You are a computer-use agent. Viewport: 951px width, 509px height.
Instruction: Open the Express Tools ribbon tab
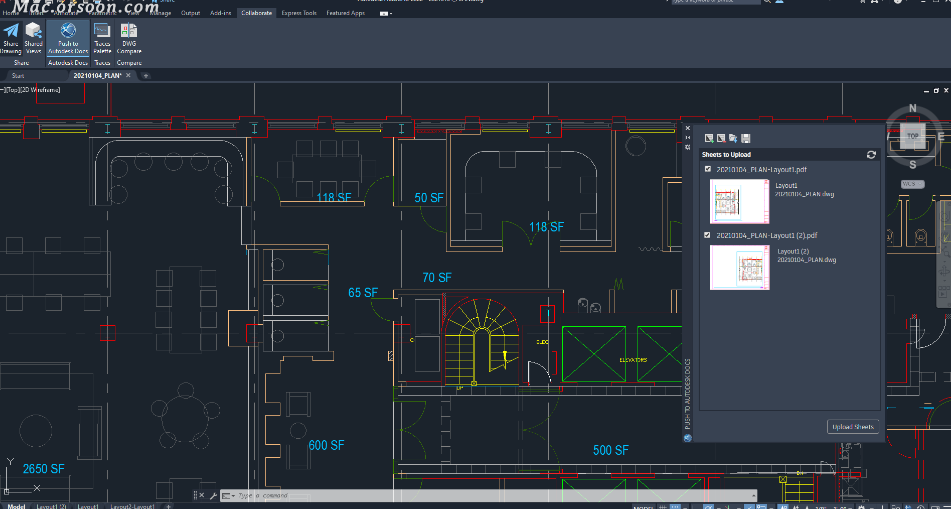pyautogui.click(x=298, y=13)
